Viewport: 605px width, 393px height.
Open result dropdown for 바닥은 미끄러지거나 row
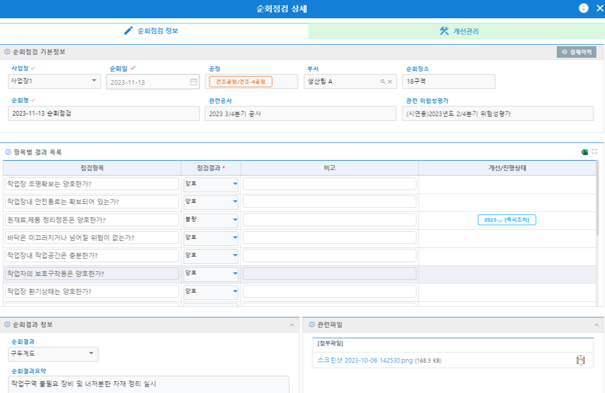pyautogui.click(x=211, y=238)
